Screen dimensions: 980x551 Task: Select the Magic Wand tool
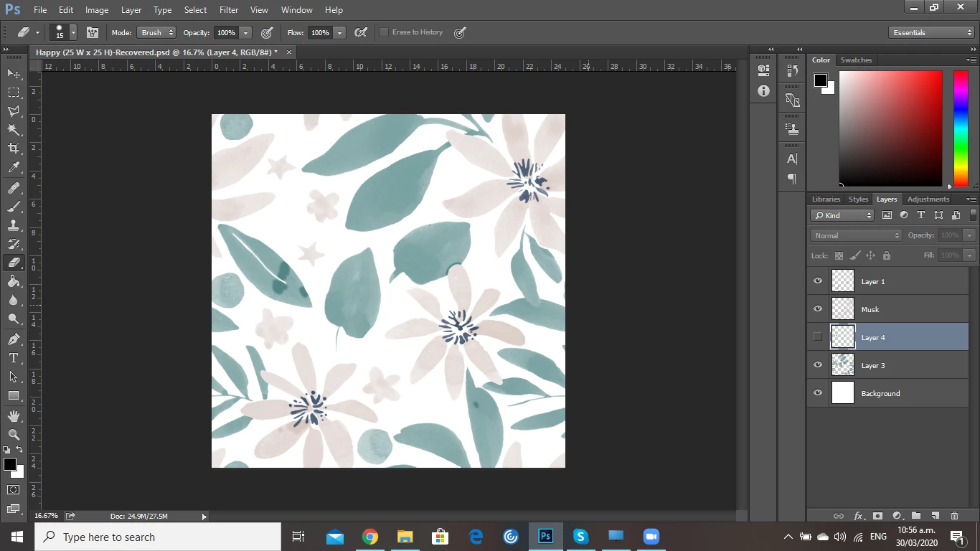click(x=14, y=130)
